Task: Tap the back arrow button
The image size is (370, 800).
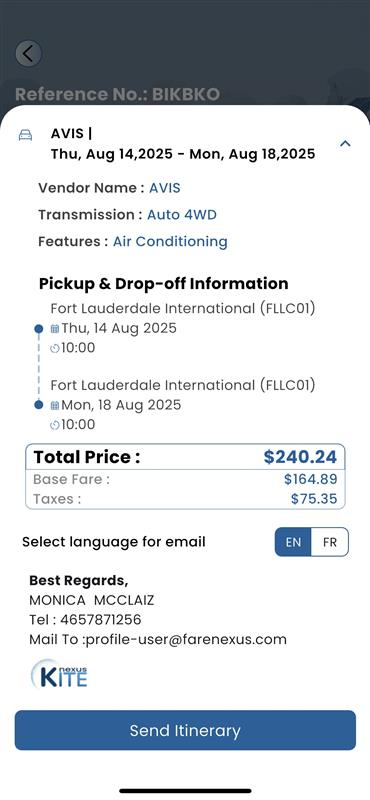Action: pyautogui.click(x=28, y=53)
